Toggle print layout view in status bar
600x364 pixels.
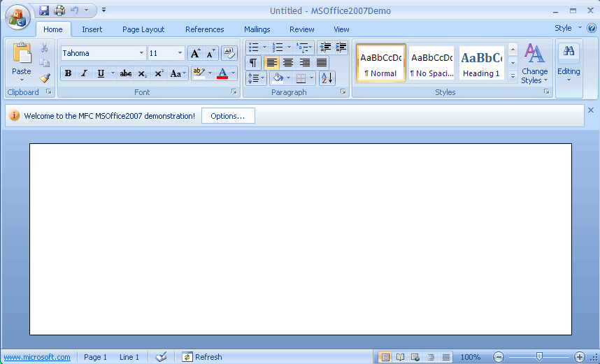click(385, 357)
